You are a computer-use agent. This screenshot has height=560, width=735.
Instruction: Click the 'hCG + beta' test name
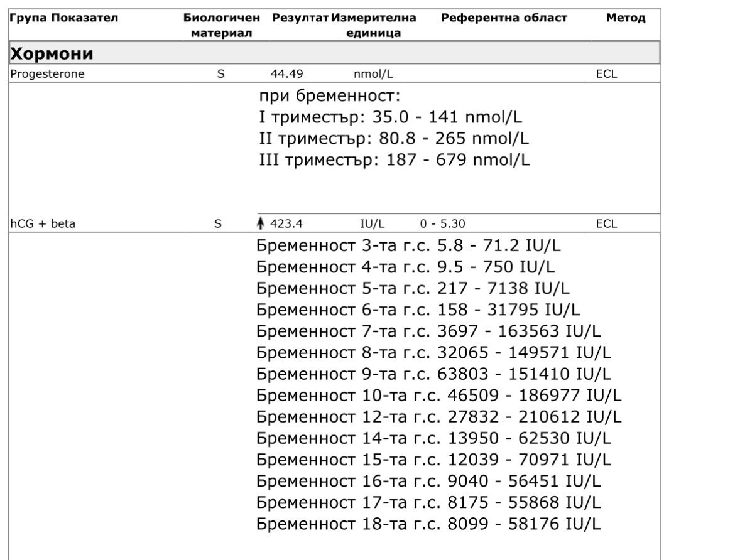[43, 223]
